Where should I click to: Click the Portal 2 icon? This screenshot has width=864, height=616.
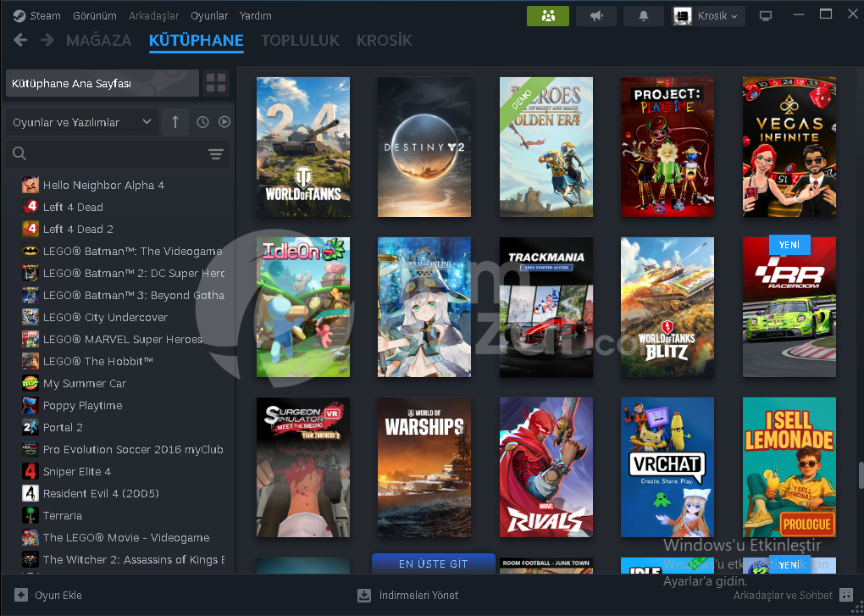pyautogui.click(x=30, y=427)
